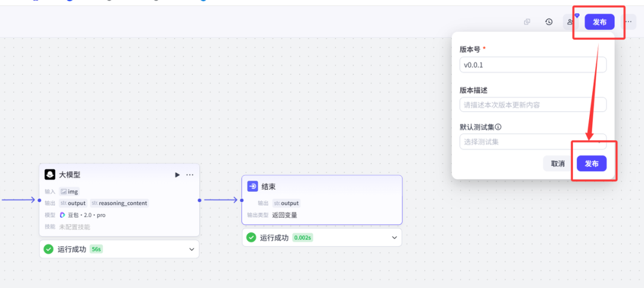The width and height of the screenshot is (644, 288).
Task: Click the 版本描述 input field
Action: [532, 105]
